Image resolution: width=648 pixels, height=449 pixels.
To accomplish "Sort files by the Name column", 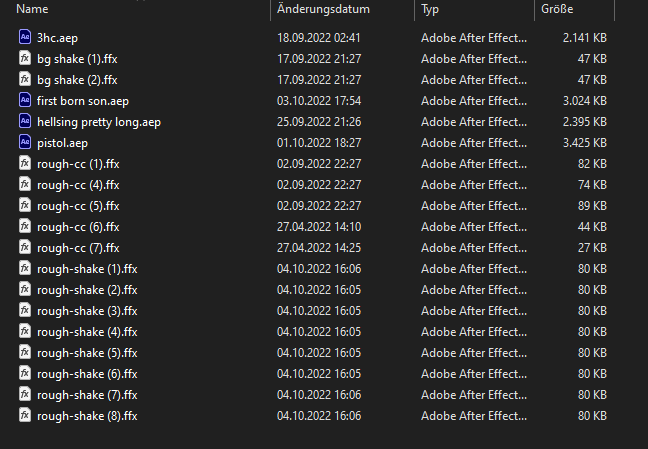I will (x=33, y=9).
